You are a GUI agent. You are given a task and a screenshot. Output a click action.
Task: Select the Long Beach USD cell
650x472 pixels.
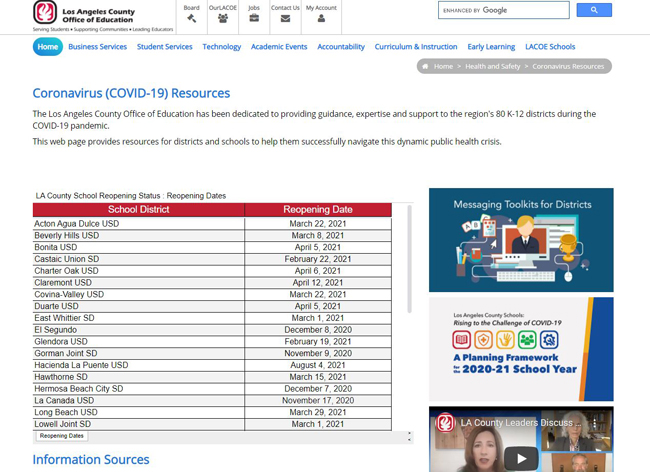point(138,413)
